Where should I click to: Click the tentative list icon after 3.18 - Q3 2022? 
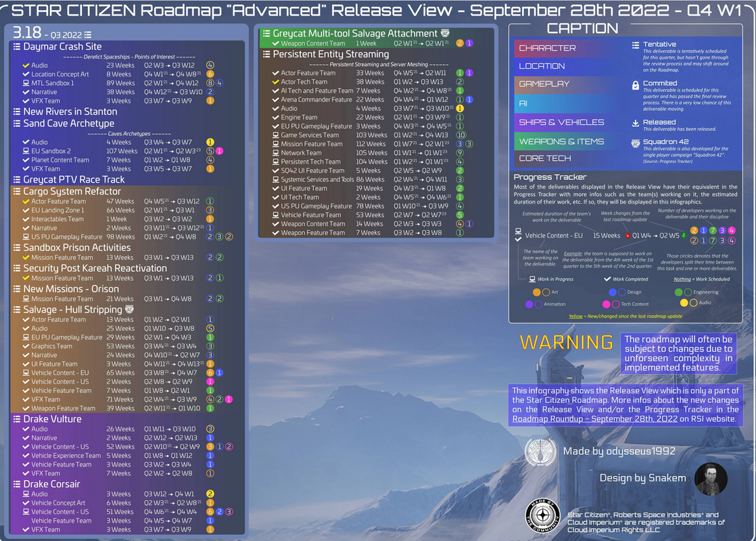(88, 34)
